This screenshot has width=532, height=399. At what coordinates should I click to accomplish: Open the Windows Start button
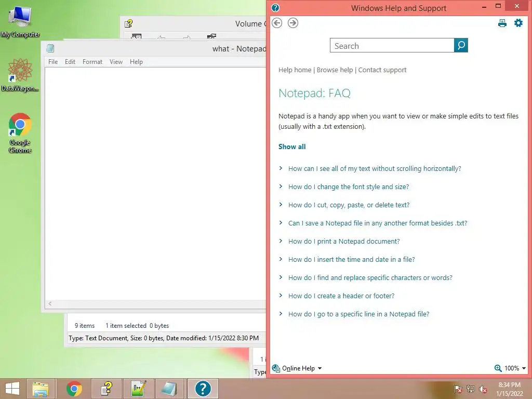pos(12,389)
